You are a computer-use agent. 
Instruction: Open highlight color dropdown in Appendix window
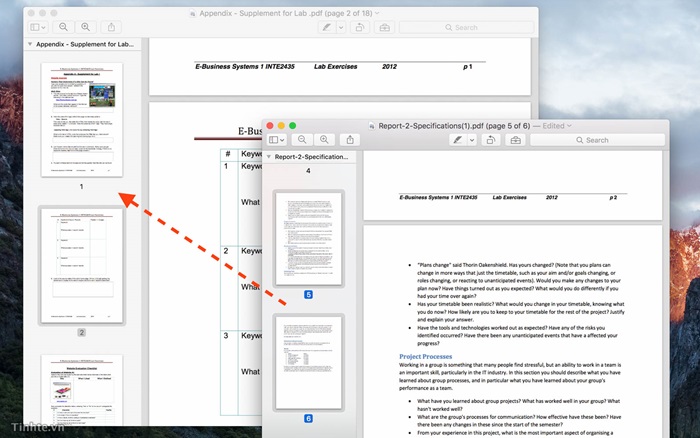[341, 27]
